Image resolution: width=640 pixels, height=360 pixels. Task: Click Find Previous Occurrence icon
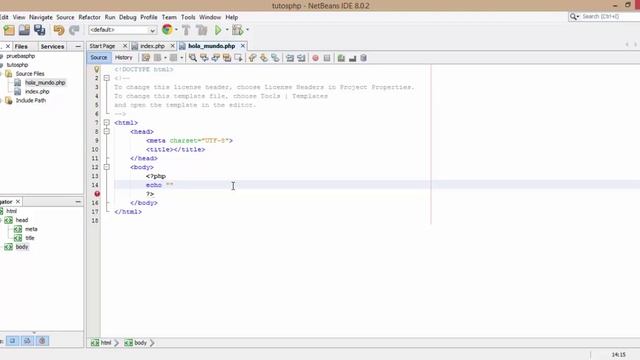point(204,58)
